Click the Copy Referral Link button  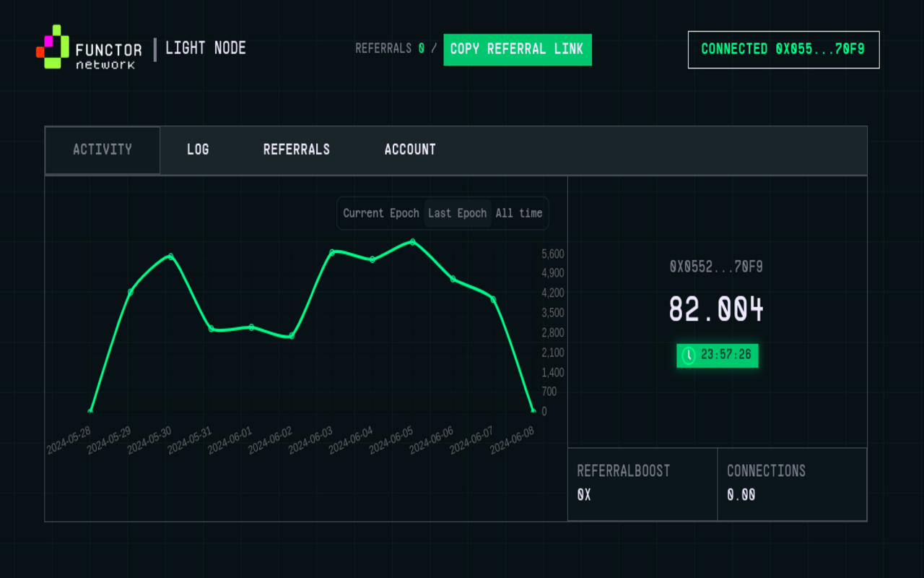pos(517,49)
